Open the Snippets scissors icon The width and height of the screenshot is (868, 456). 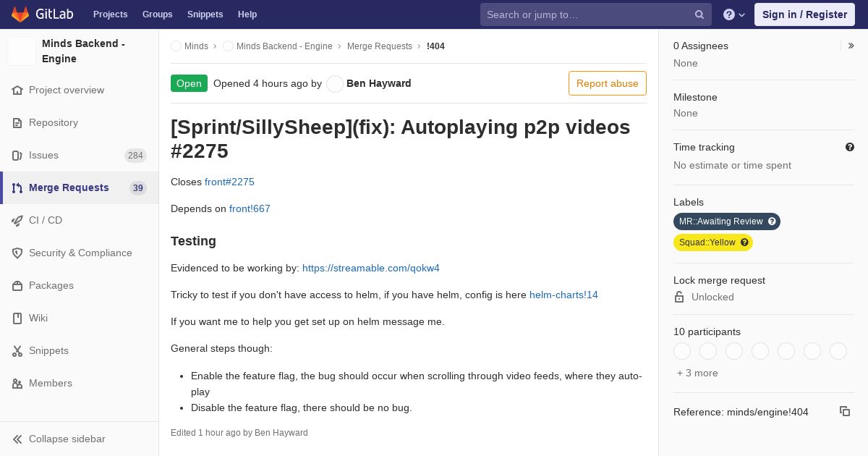tap(17, 351)
